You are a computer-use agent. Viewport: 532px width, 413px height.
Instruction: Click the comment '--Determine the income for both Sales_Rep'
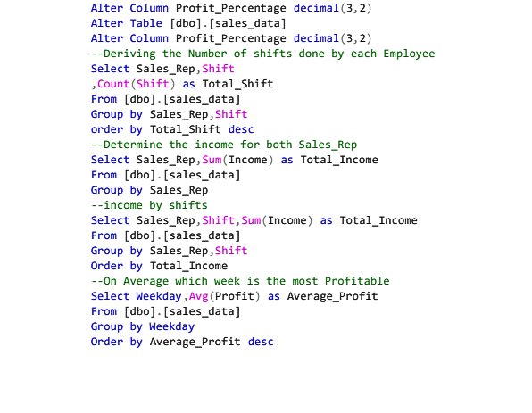pyautogui.click(x=224, y=145)
